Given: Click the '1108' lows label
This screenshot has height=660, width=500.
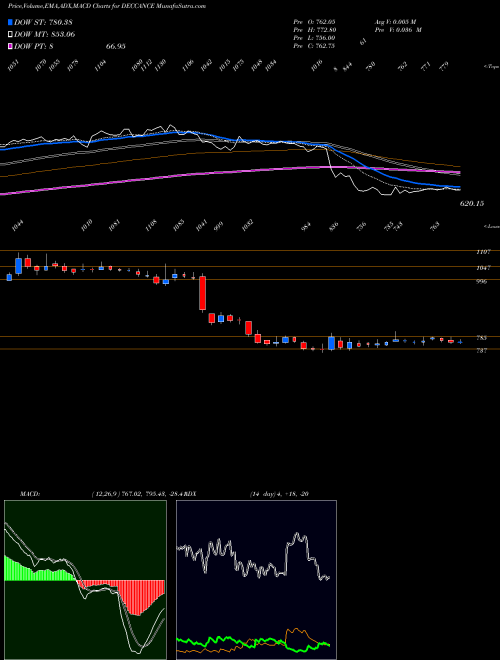Looking at the screenshot, I should tap(150, 226).
